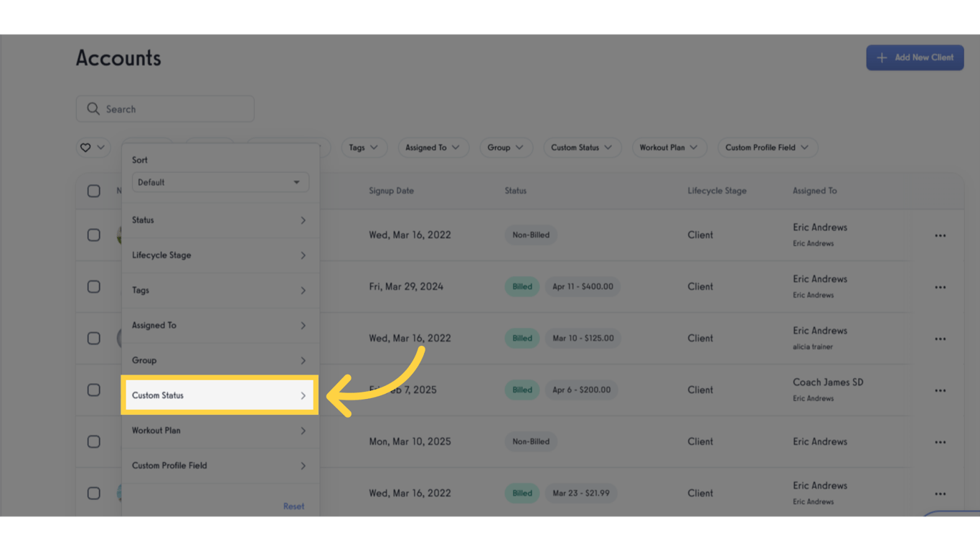Select Lifecycle Stage from the filter menu

point(220,255)
